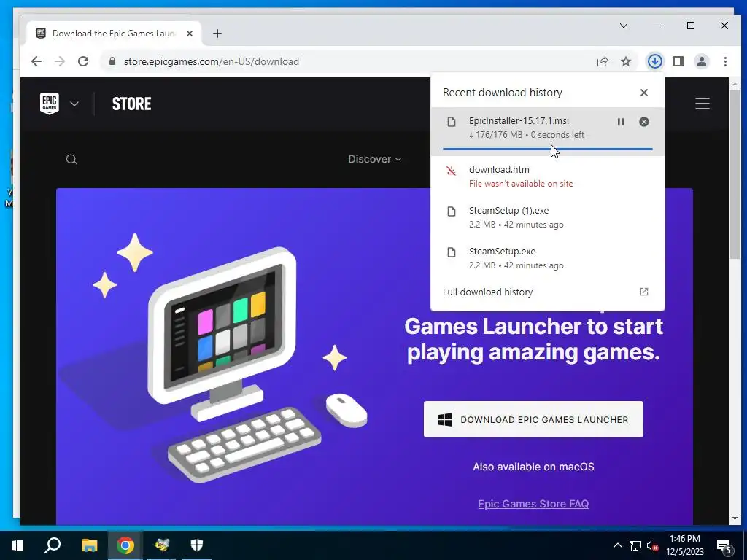Click the Chrome taskbar icon
This screenshot has height=560, width=747.
click(125, 545)
